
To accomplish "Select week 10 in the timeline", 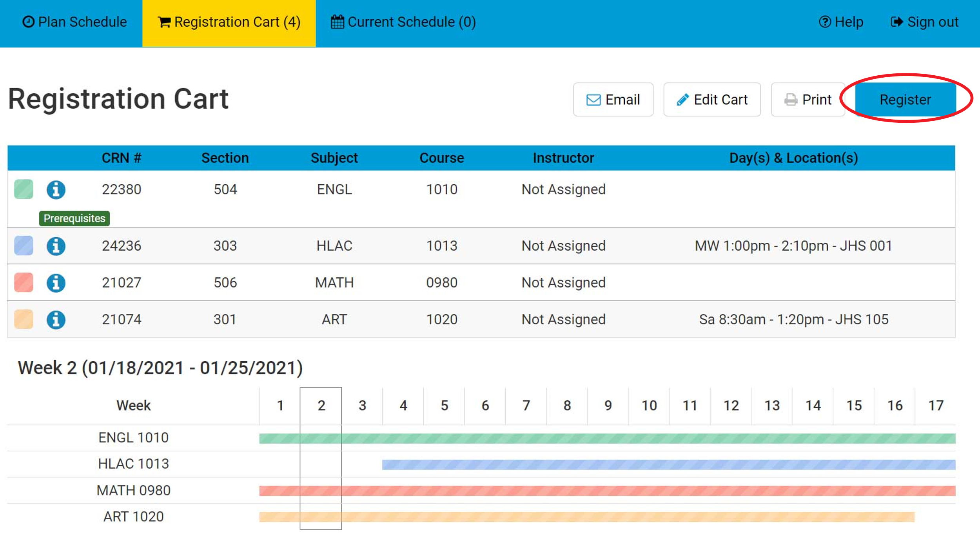I will tap(649, 406).
